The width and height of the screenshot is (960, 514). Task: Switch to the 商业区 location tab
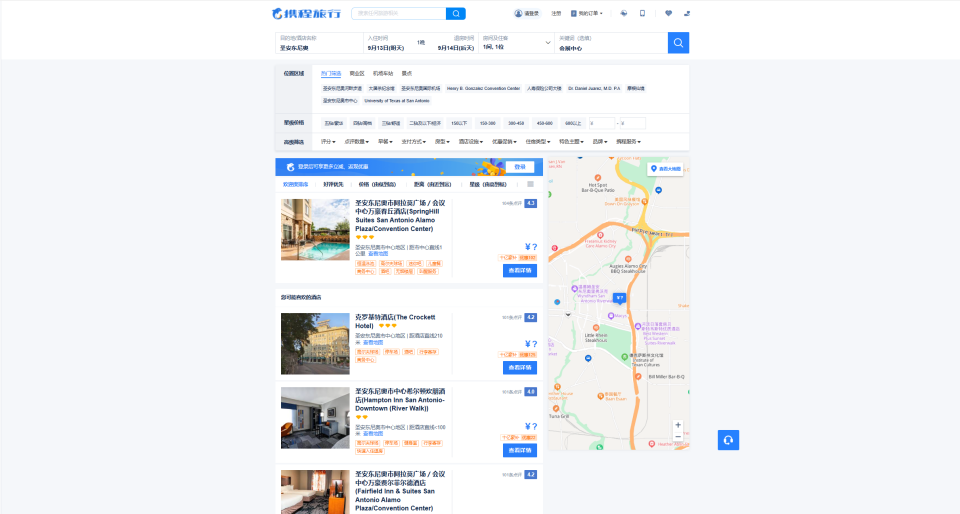click(357, 73)
